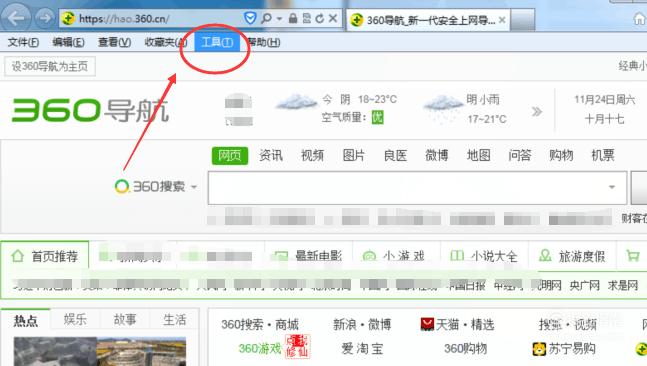Open the 查看(V) menu
This screenshot has height=366, width=647.
click(x=114, y=42)
